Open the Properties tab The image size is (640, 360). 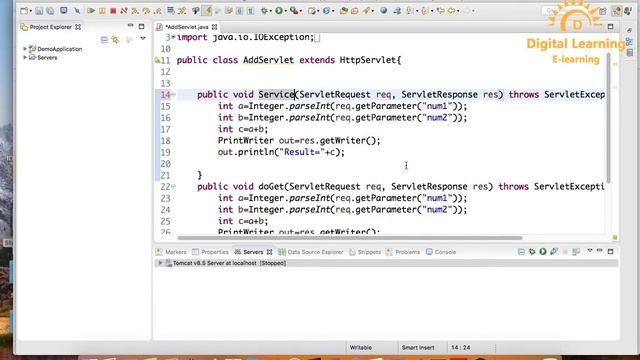[x=211, y=252]
